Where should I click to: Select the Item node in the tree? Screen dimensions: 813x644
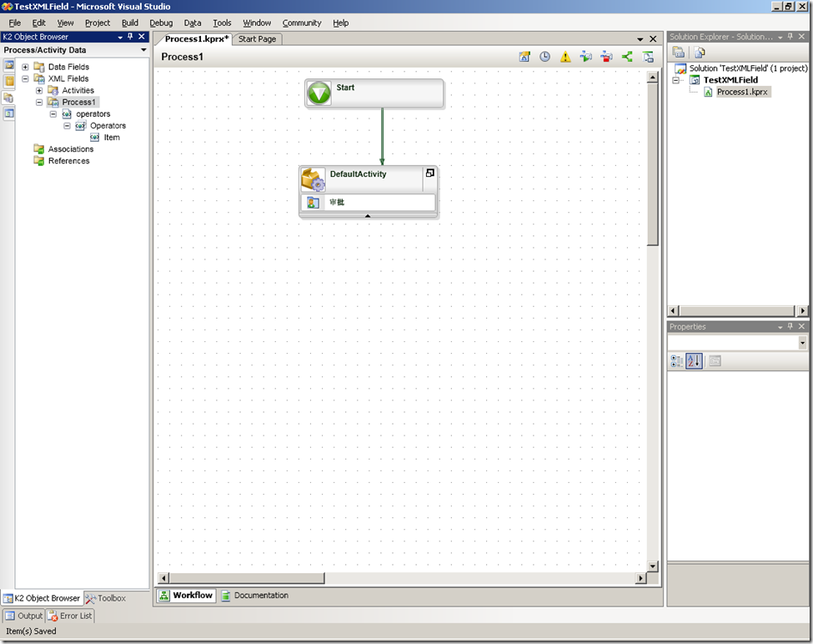[x=112, y=138]
